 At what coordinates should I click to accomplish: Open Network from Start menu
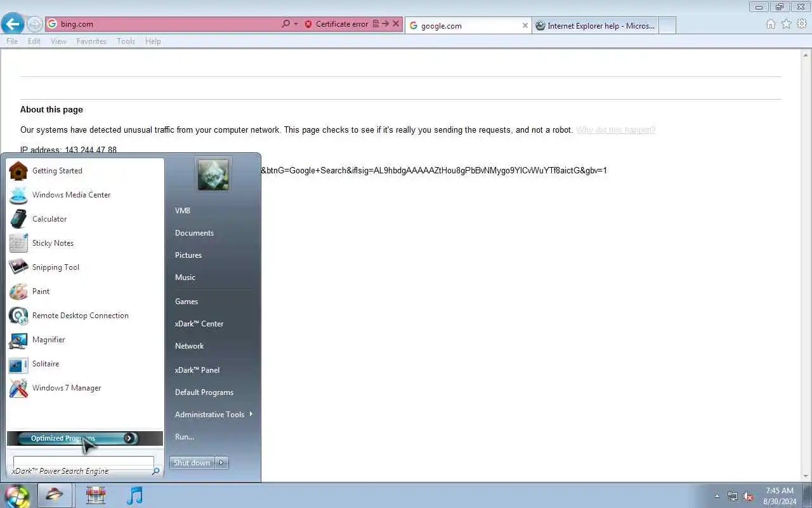click(213, 346)
